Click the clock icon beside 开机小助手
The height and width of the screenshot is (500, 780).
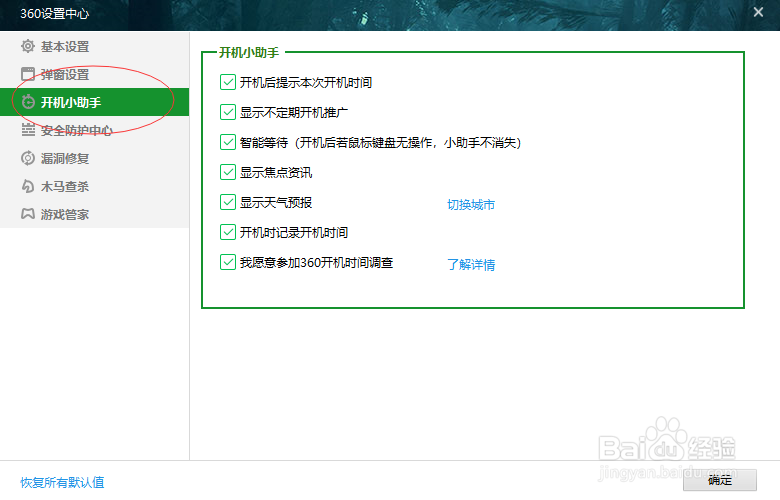tap(28, 102)
